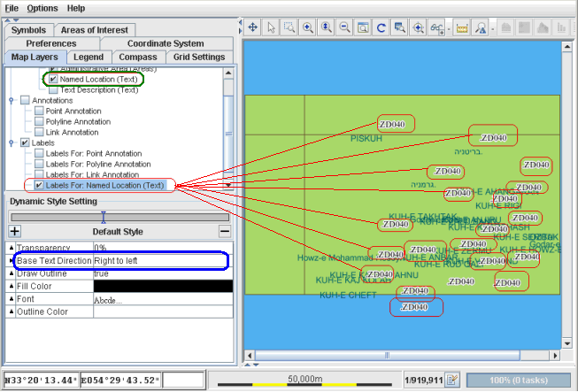Click the Zoom Out magnifier icon
578x392 pixels.
(344, 28)
